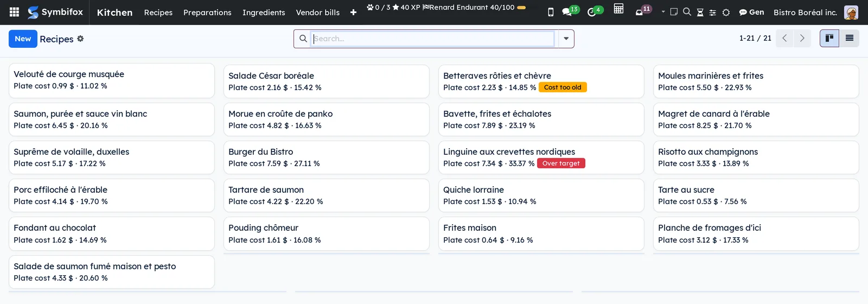Switch to kanban view
868x304 pixels.
click(829, 38)
